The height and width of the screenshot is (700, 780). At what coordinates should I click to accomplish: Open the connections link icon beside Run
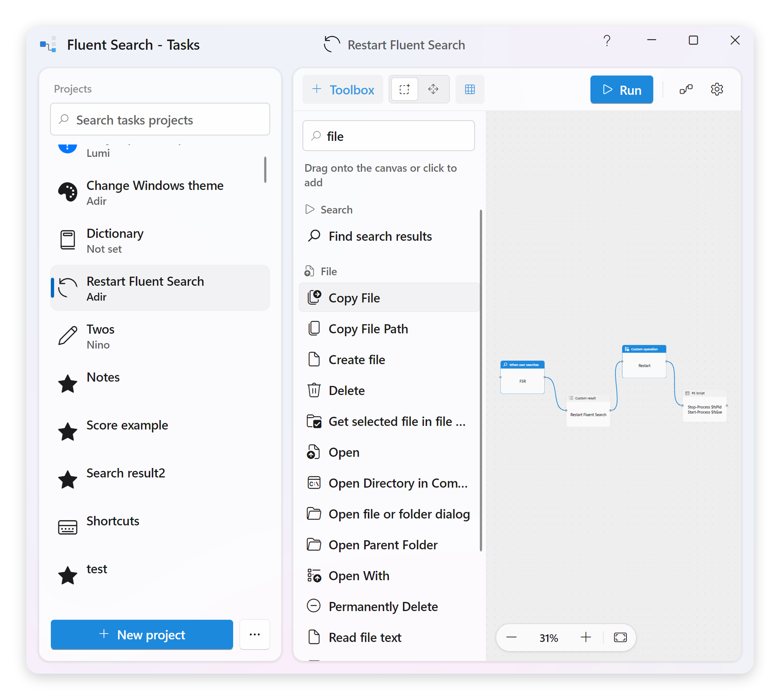[x=686, y=89]
